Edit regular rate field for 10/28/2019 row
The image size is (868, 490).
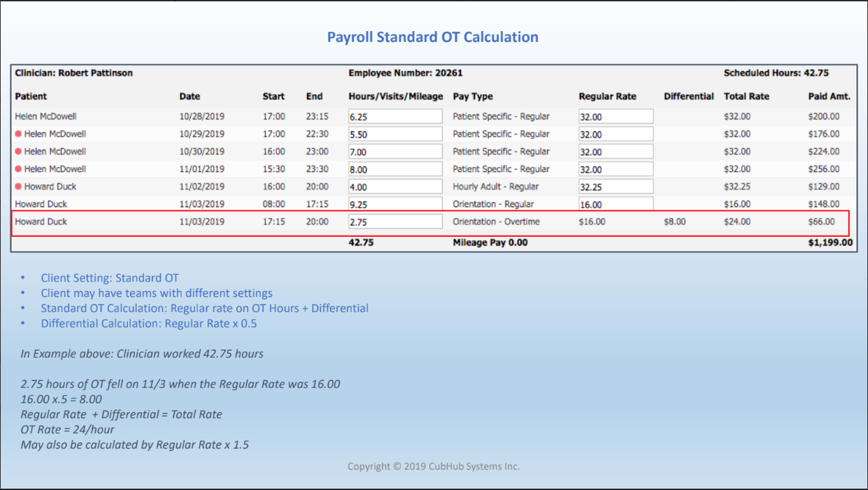(616, 116)
